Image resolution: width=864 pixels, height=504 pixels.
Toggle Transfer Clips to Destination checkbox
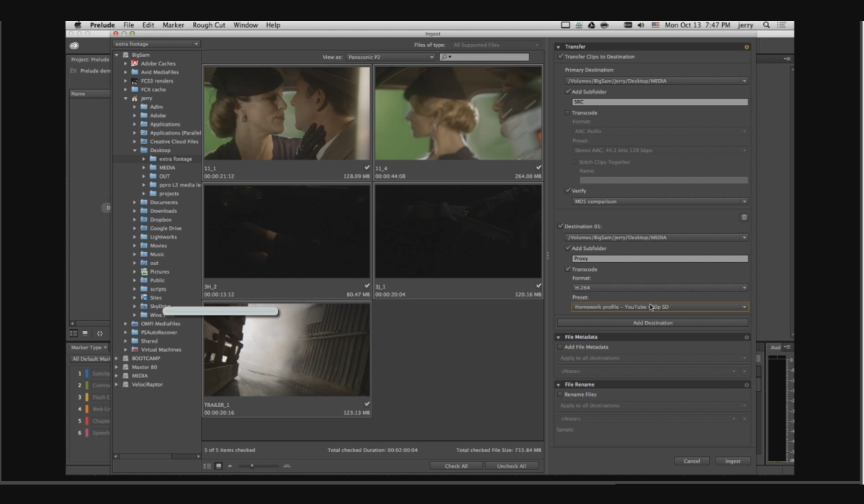560,56
